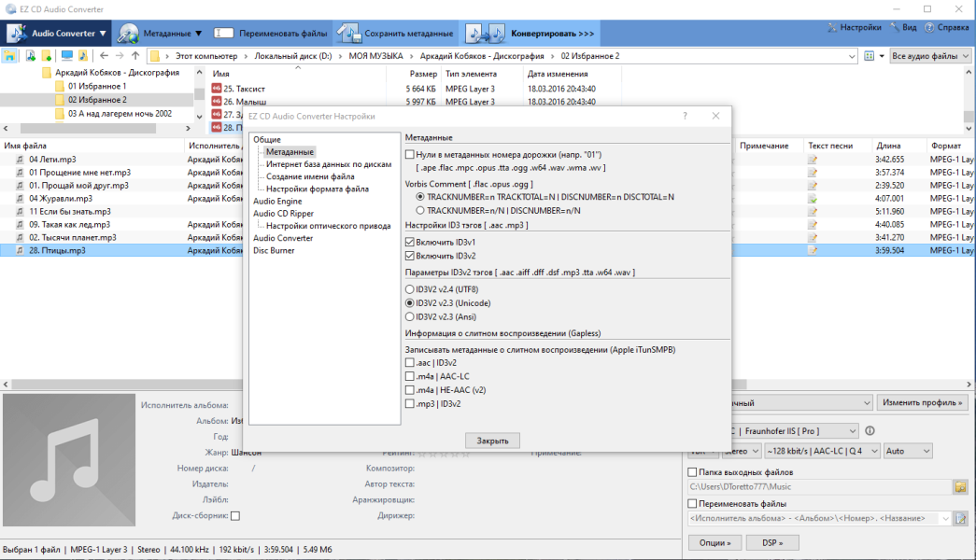Select TRACKNUMBER=n TRACKTOTAL=N radio option

point(420,197)
